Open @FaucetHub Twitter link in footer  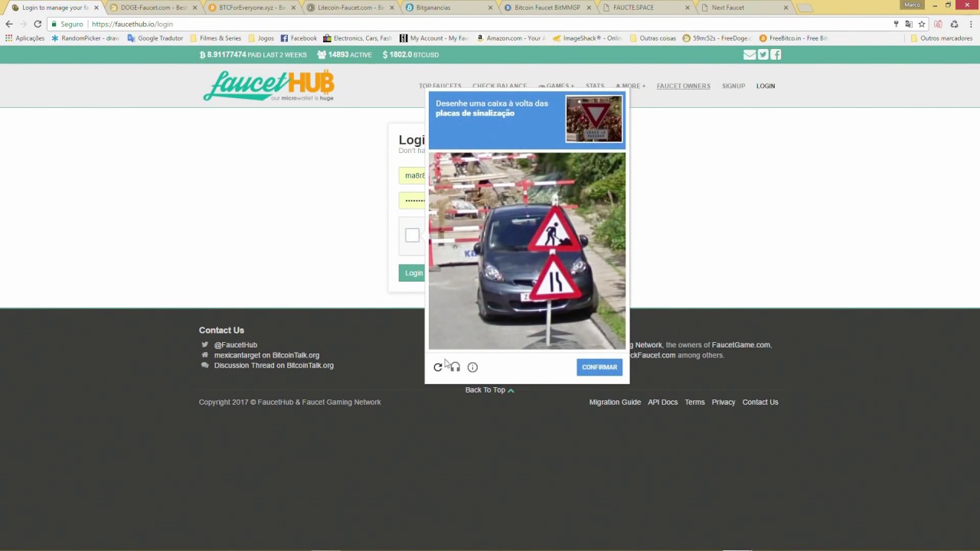(236, 345)
